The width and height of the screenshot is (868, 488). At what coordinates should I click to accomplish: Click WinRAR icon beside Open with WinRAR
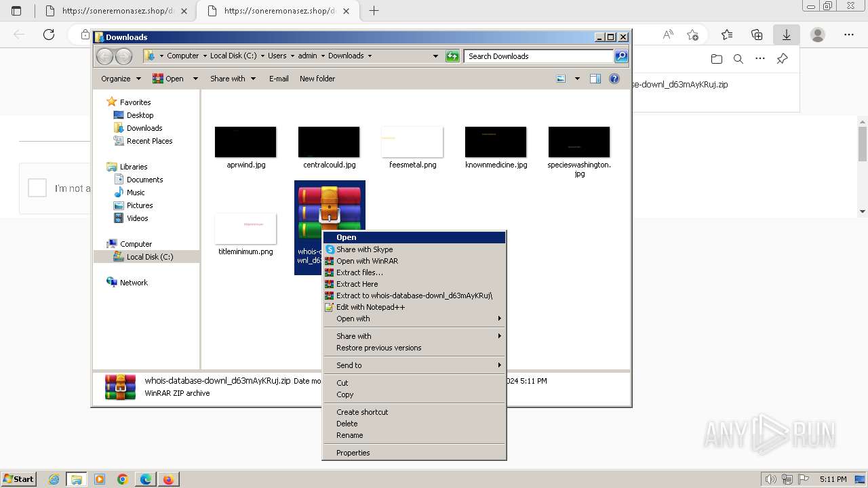[330, 261]
